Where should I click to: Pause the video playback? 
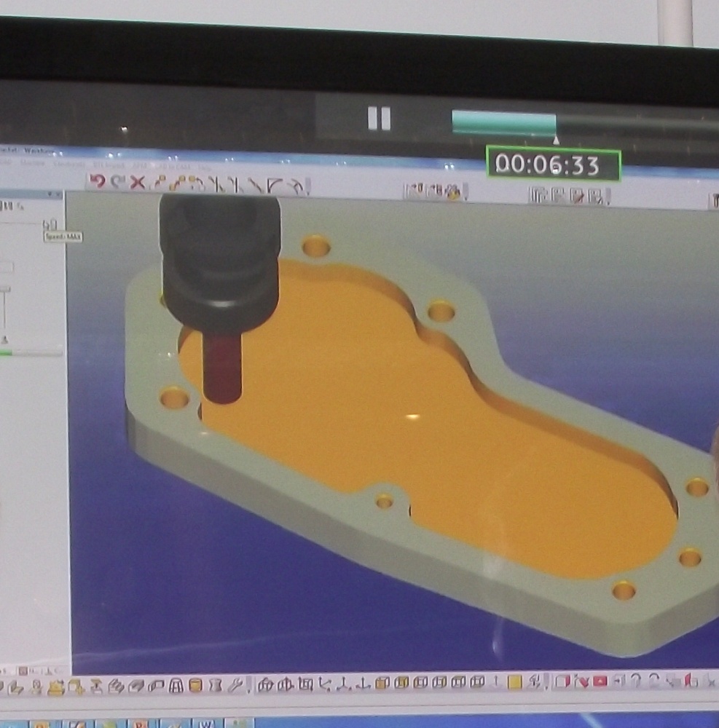(x=379, y=119)
